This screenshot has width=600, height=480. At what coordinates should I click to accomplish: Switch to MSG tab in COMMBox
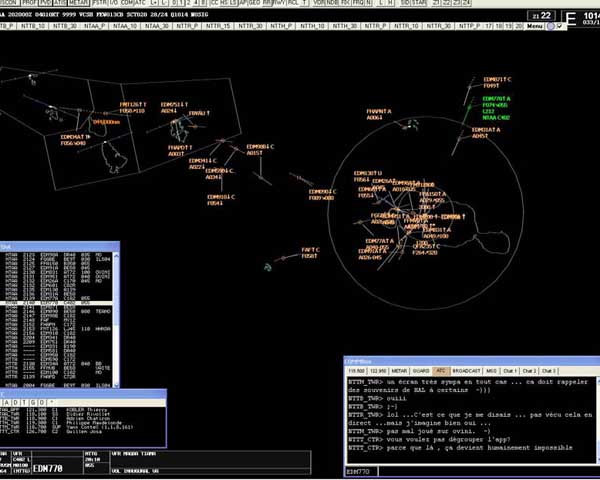(x=491, y=371)
